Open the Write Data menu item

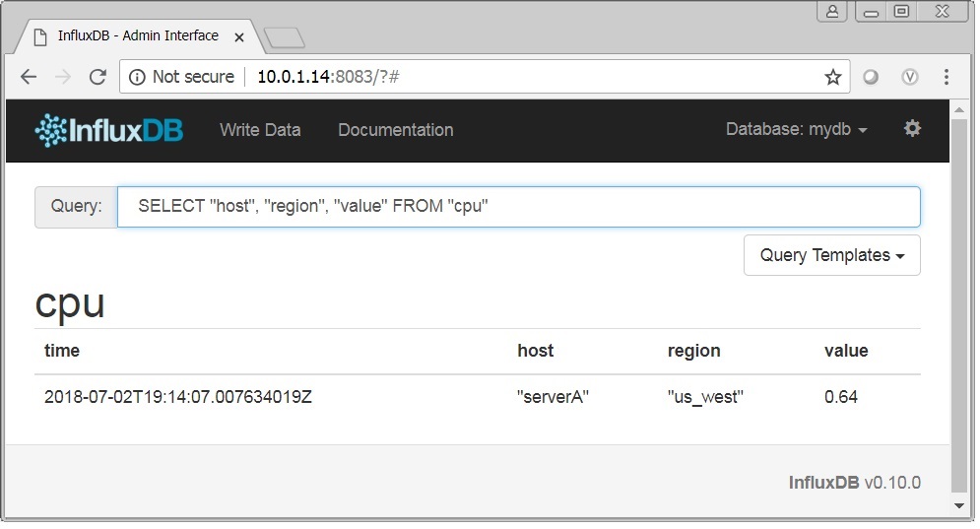point(260,130)
